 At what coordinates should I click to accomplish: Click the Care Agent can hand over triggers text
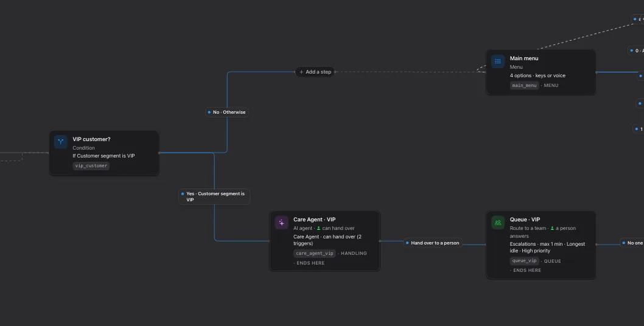pyautogui.click(x=327, y=240)
